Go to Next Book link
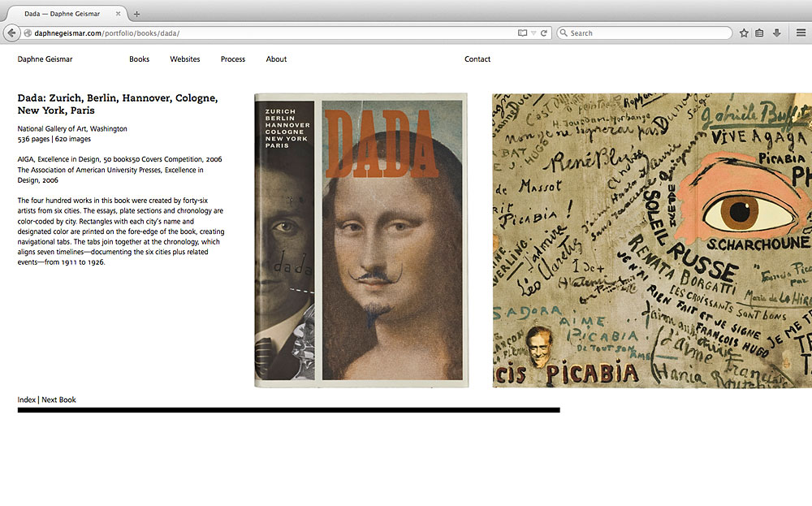Image resolution: width=812 pixels, height=506 pixels. click(x=58, y=400)
